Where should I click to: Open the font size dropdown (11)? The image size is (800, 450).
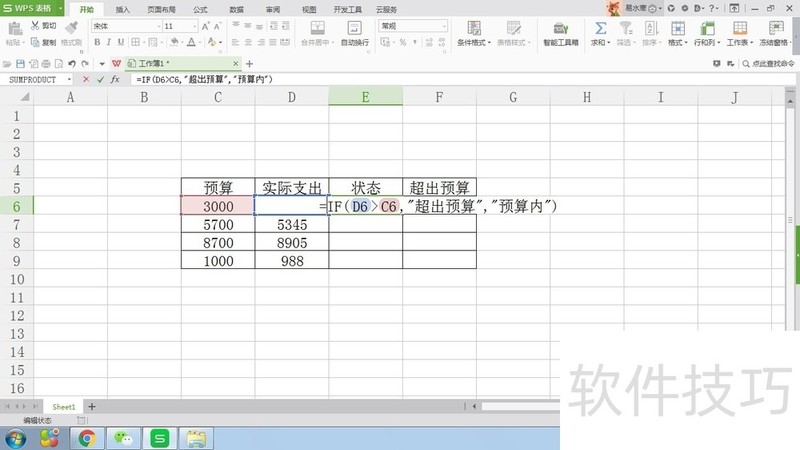coord(194,26)
